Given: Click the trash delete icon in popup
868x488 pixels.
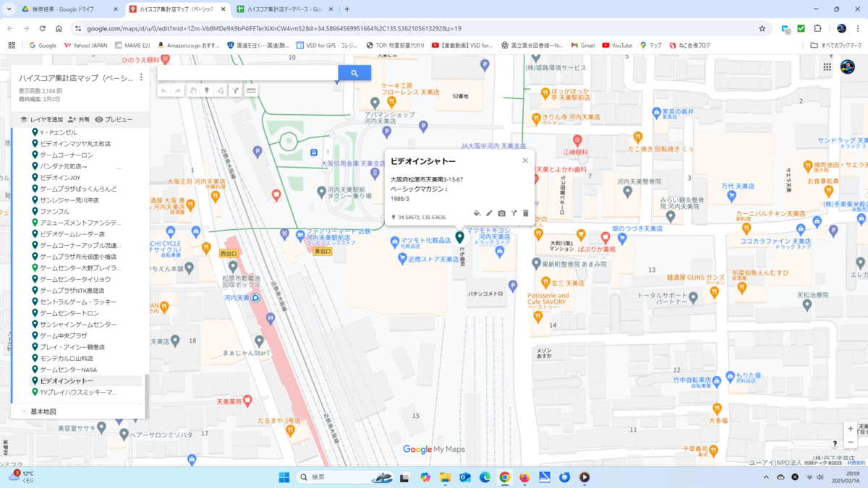Looking at the screenshot, I should 526,213.
